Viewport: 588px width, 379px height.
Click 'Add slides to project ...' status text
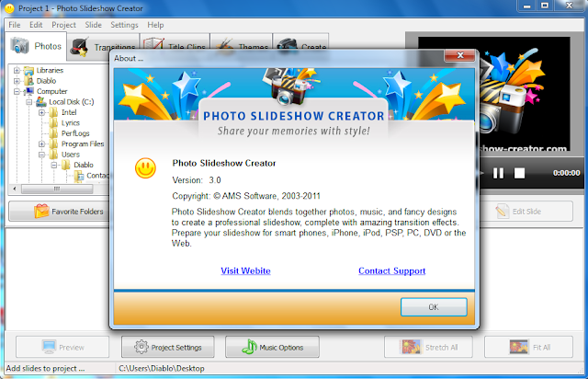pos(45,369)
